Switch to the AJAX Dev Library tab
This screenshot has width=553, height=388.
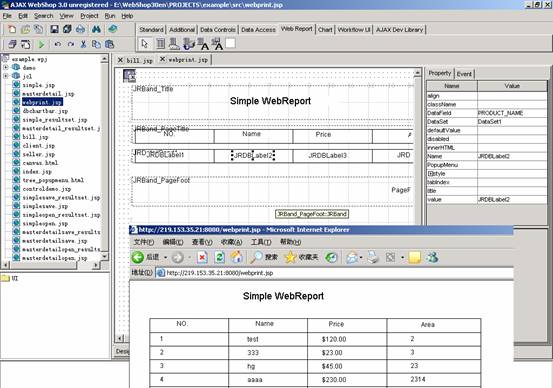pyautogui.click(x=399, y=30)
